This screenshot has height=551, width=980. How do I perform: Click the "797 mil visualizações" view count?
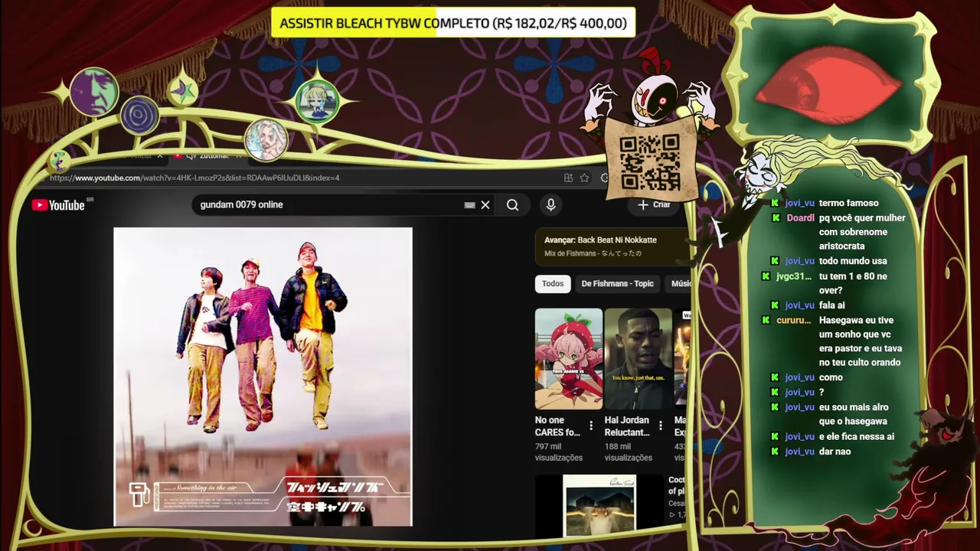[559, 452]
